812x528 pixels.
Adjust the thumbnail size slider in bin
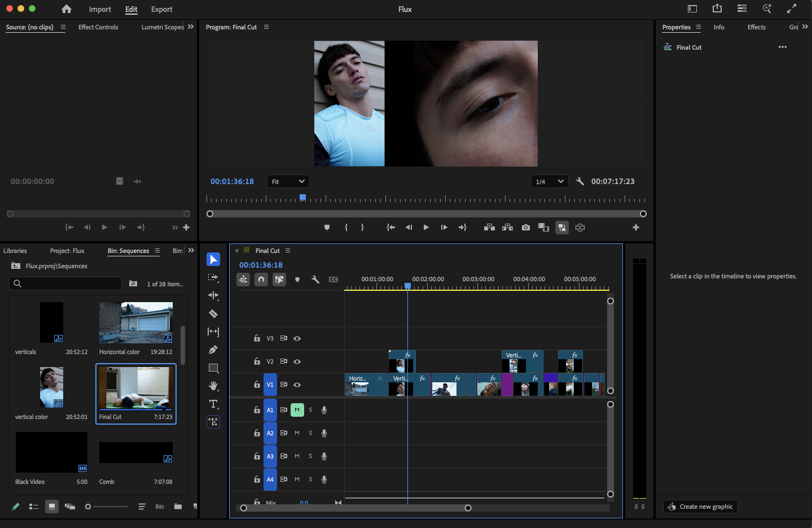point(106,507)
